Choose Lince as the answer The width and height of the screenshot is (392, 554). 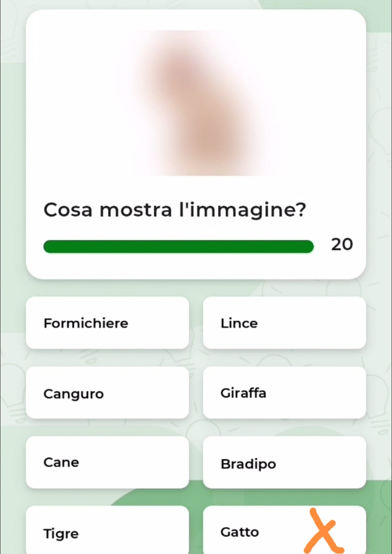284,323
